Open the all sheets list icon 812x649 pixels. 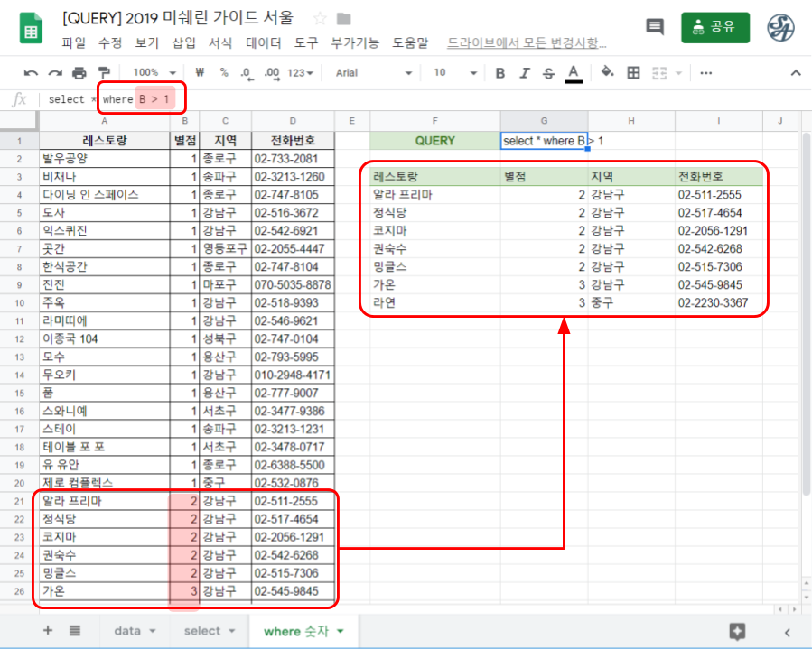click(x=75, y=631)
